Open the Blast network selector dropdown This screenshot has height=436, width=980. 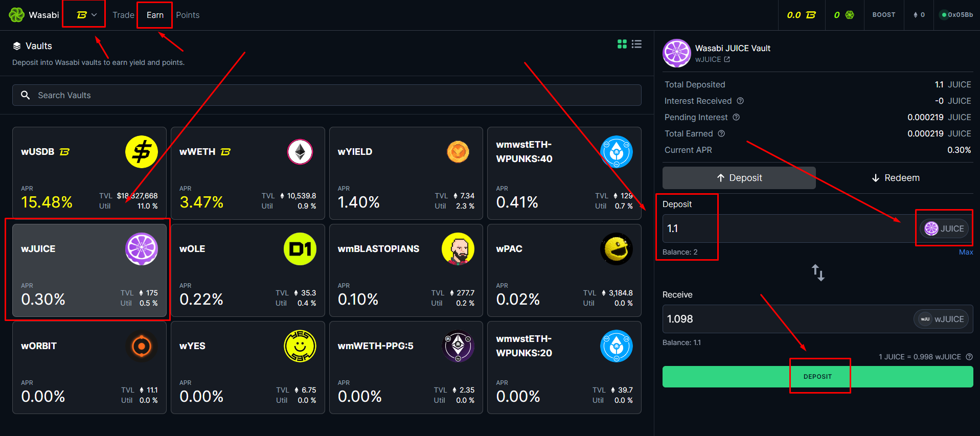[86, 15]
